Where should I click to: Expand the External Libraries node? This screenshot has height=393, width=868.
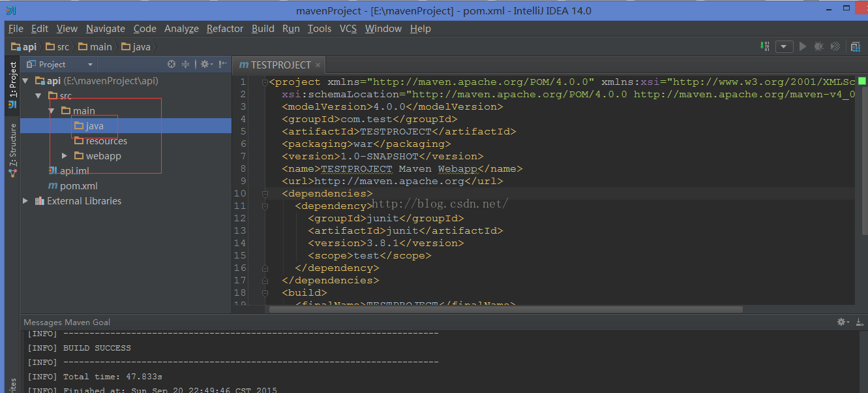click(x=25, y=201)
